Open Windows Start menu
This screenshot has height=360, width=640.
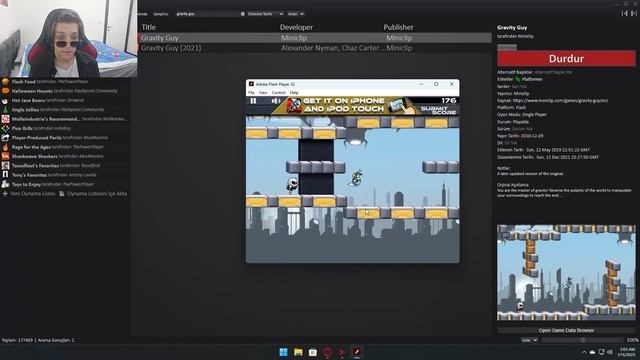pos(283,352)
